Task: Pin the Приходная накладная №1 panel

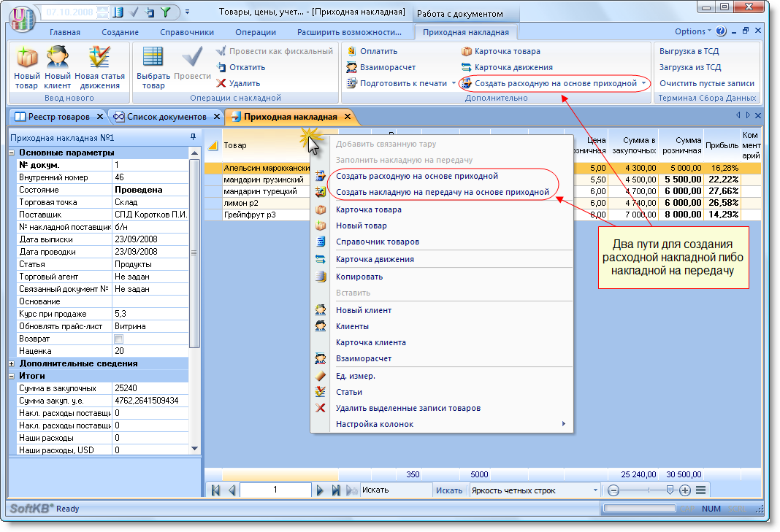Action: point(193,136)
